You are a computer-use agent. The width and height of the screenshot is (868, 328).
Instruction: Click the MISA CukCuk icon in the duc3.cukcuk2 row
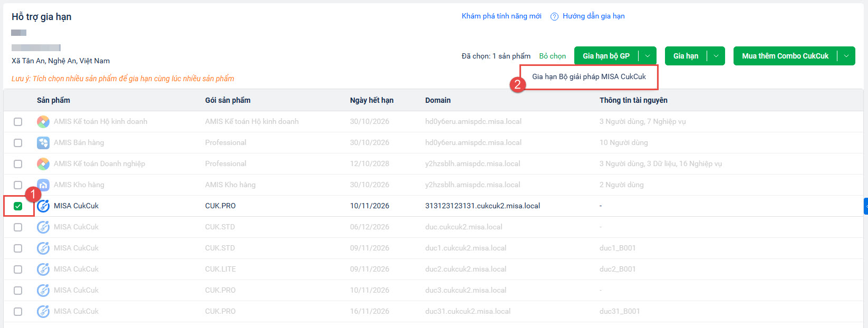tap(43, 291)
